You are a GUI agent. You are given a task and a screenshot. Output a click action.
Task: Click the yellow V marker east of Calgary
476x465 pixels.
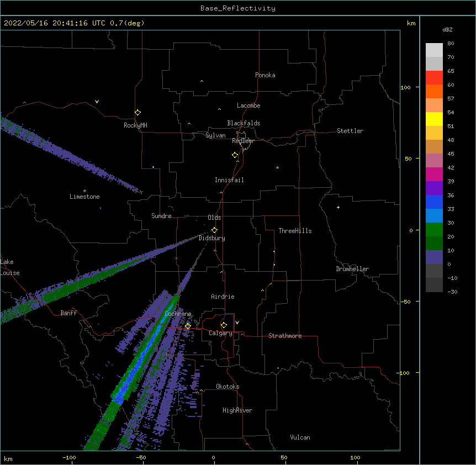(237, 323)
